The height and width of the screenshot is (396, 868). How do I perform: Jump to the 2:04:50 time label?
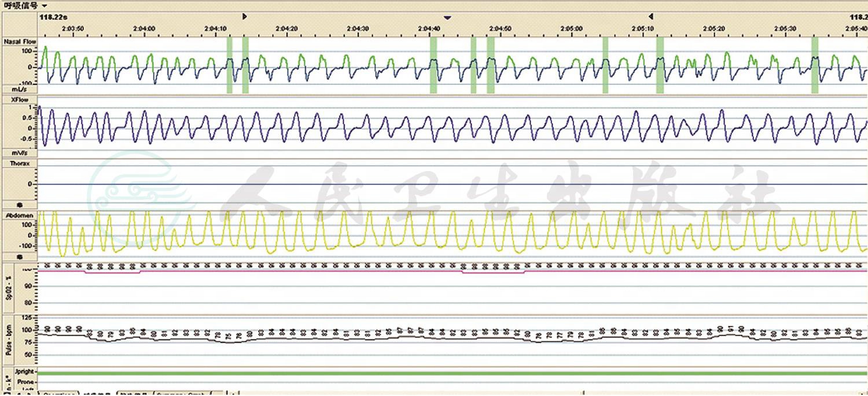pyautogui.click(x=500, y=28)
